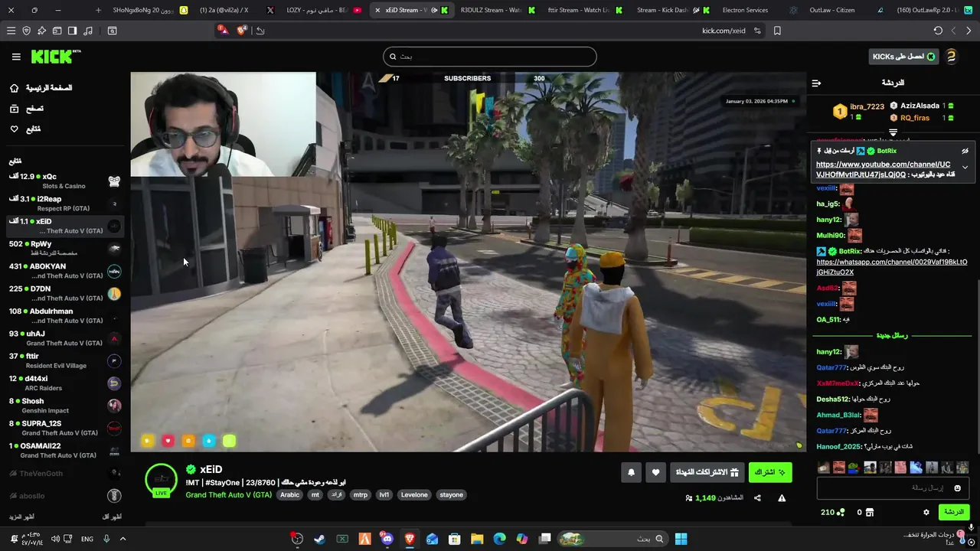Go to the KICK logo home
The height and width of the screenshot is (551, 980).
(55, 57)
